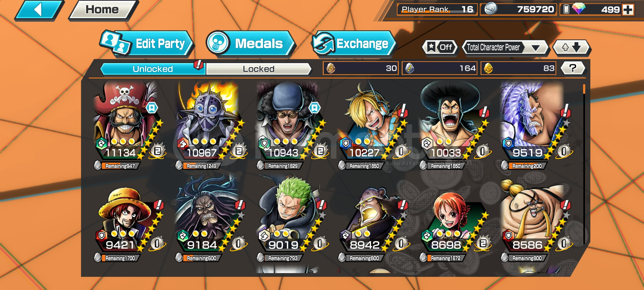Tap the gold fragment counter showing 83
Screen dimensions: 644x290
[x=518, y=68]
